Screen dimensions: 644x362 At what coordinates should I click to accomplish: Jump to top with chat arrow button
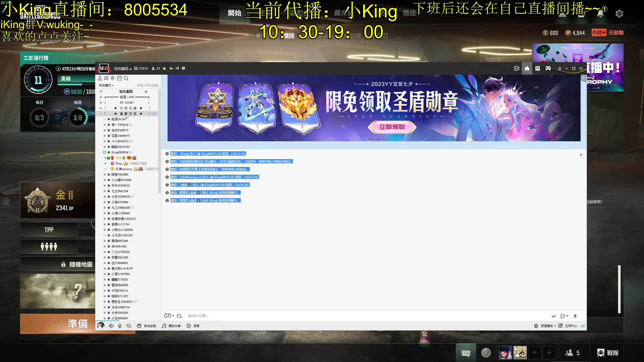[581, 155]
